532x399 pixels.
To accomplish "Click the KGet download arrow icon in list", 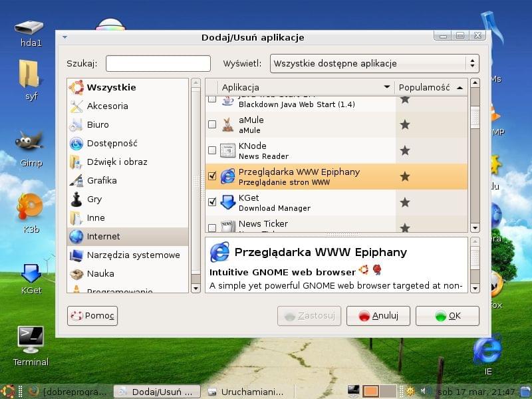I will [227, 202].
